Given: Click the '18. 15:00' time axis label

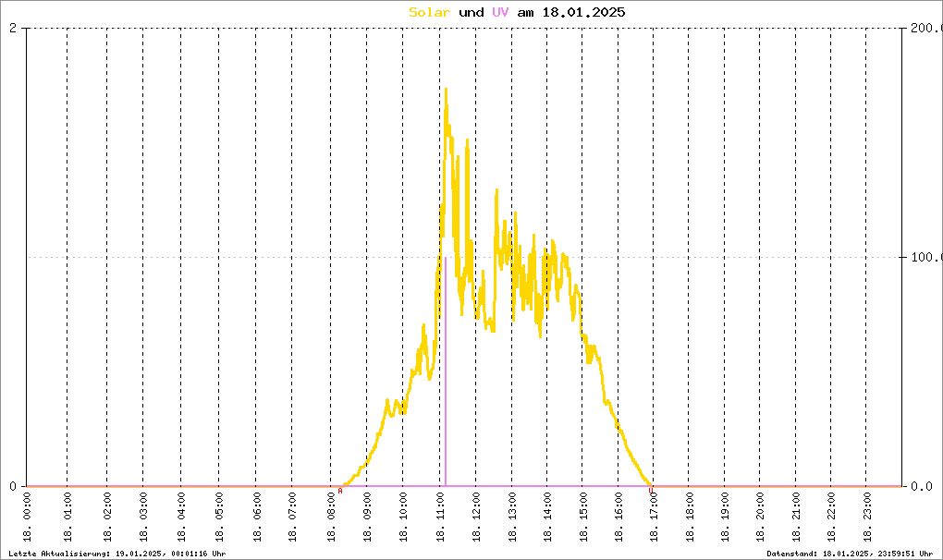Looking at the screenshot, I should (x=582, y=517).
